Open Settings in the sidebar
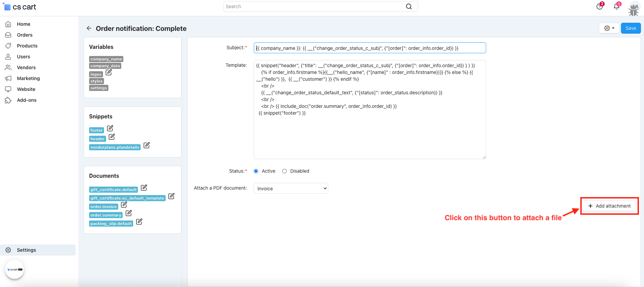 (x=38, y=250)
